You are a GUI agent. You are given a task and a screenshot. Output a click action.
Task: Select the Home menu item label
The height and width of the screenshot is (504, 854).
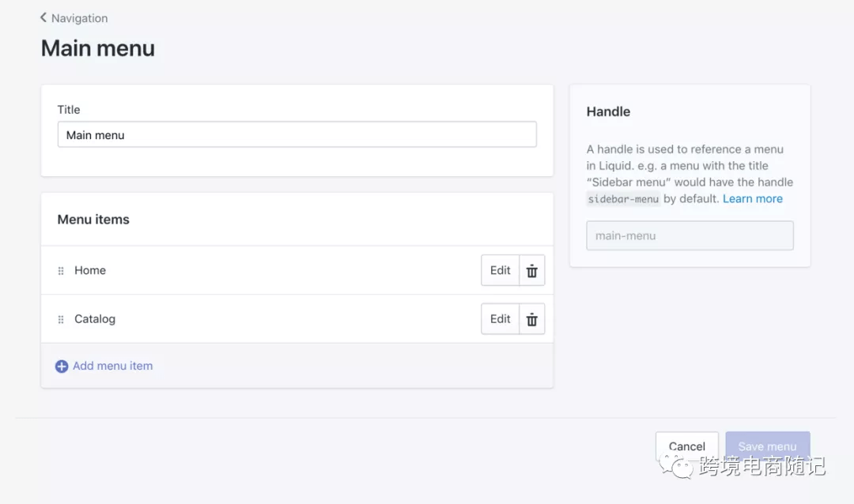point(90,270)
